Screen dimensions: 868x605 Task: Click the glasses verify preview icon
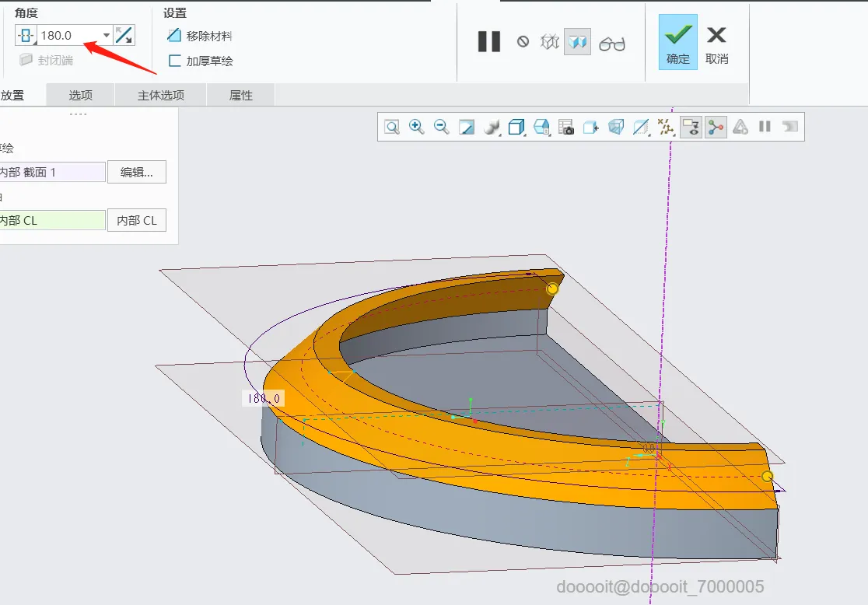coord(612,43)
